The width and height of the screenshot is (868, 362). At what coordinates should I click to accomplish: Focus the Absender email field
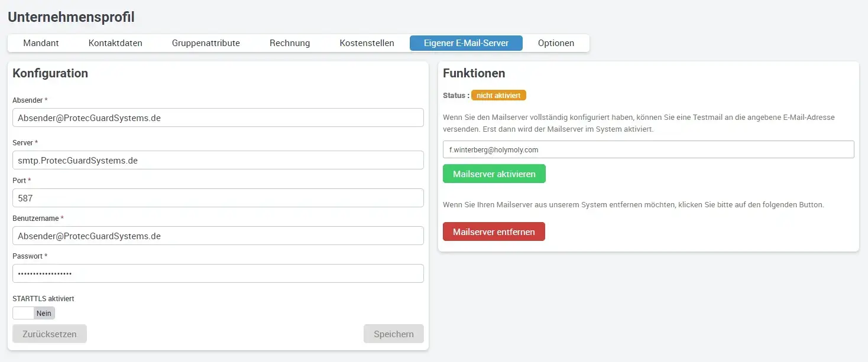[x=218, y=118]
